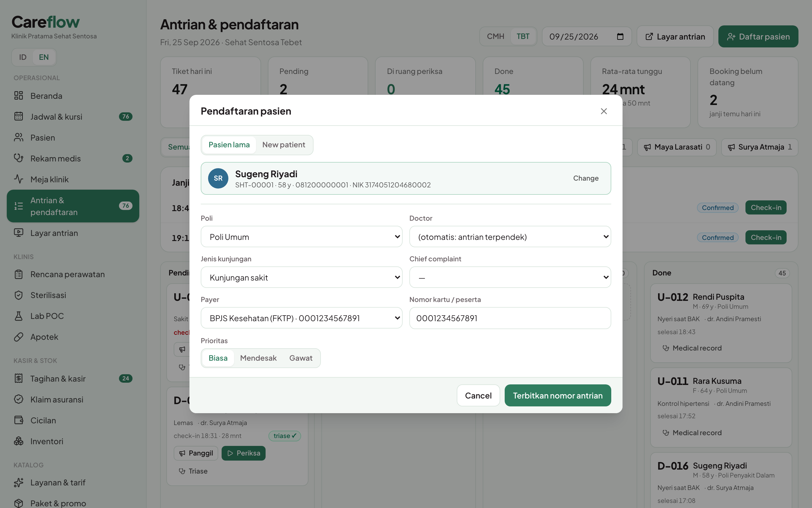Click the Jadwal & kursi calendar icon

[18, 117]
